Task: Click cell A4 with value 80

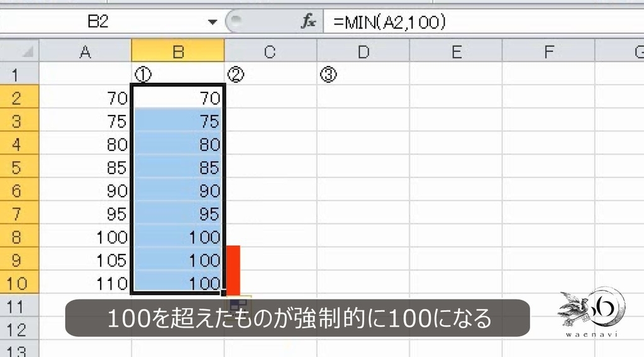Action: point(86,143)
